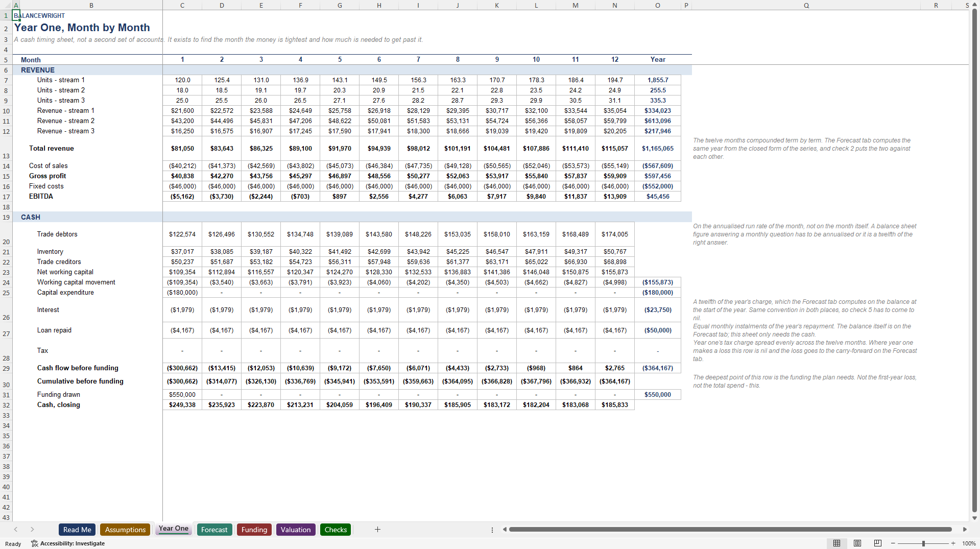Click vertical scrollbar down arrow
Image resolution: width=980 pixels, height=549 pixels.
coord(974,518)
